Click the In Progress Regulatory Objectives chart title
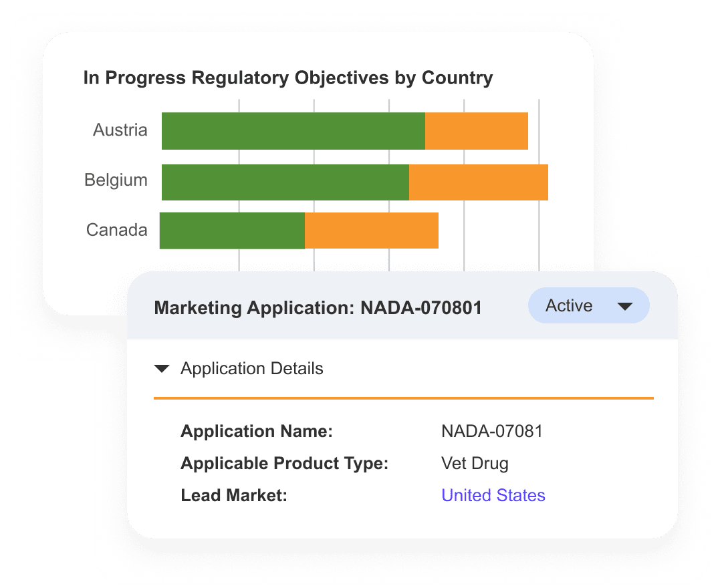Viewport: 722px width, 588px height. pyautogui.click(x=287, y=78)
